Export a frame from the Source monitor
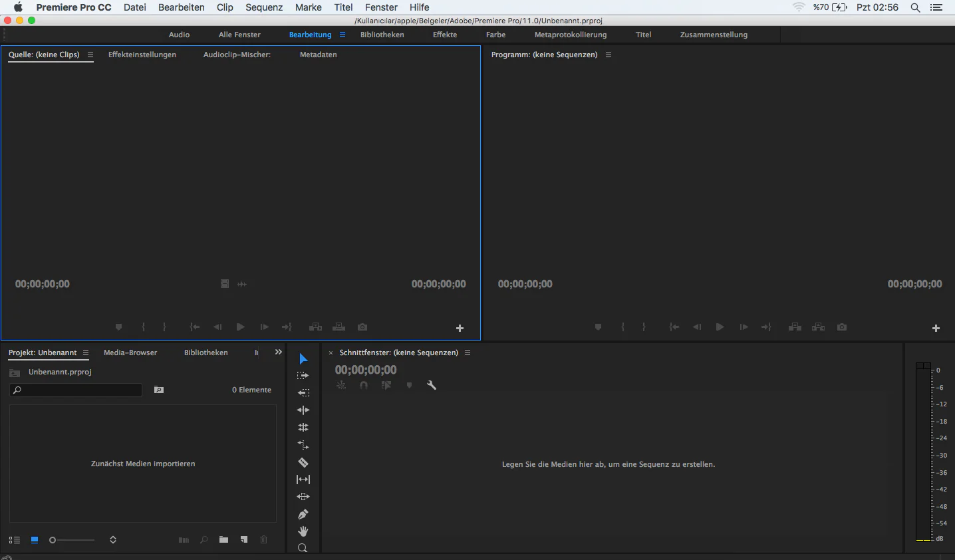The image size is (955, 560). 362,327
